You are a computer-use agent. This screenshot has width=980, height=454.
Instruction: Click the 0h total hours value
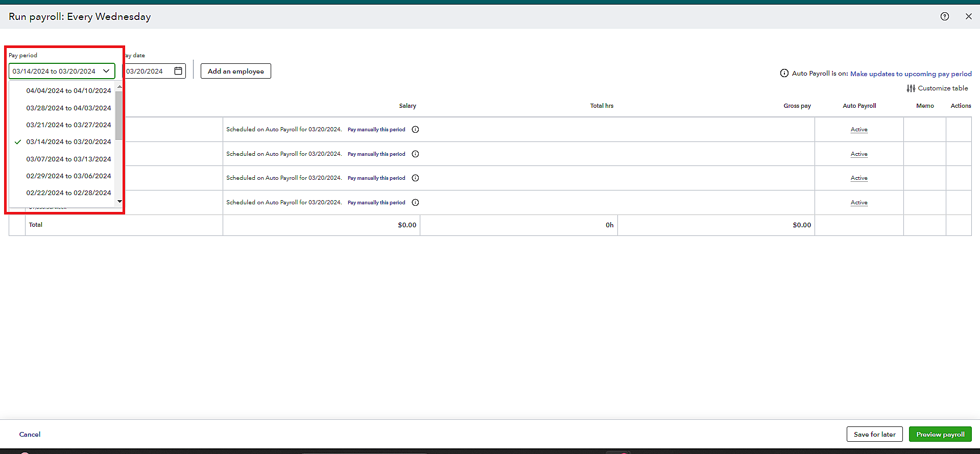tap(610, 225)
